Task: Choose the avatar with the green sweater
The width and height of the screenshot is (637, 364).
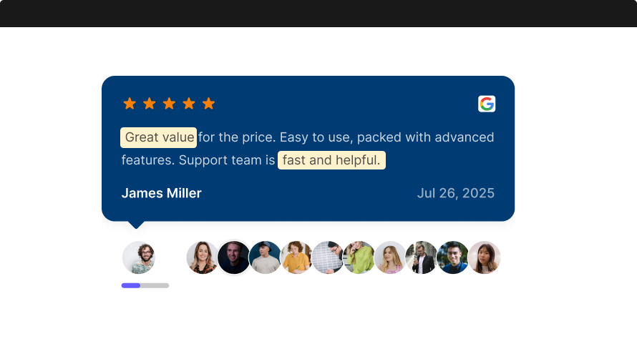Action: click(x=359, y=257)
